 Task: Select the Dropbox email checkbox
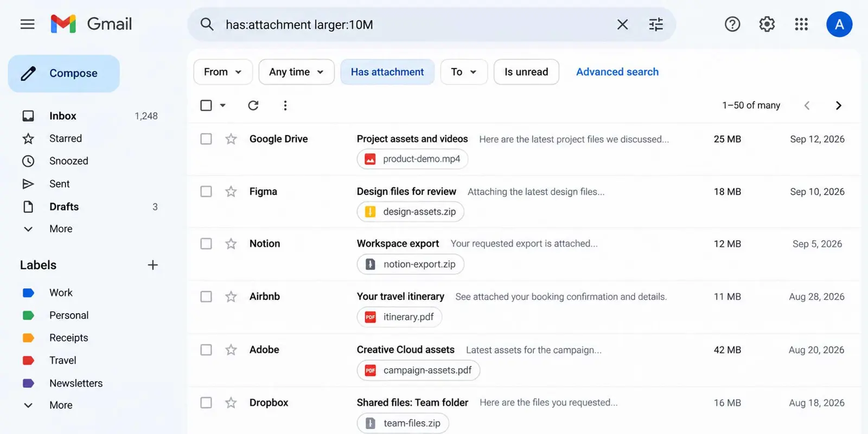click(x=206, y=403)
